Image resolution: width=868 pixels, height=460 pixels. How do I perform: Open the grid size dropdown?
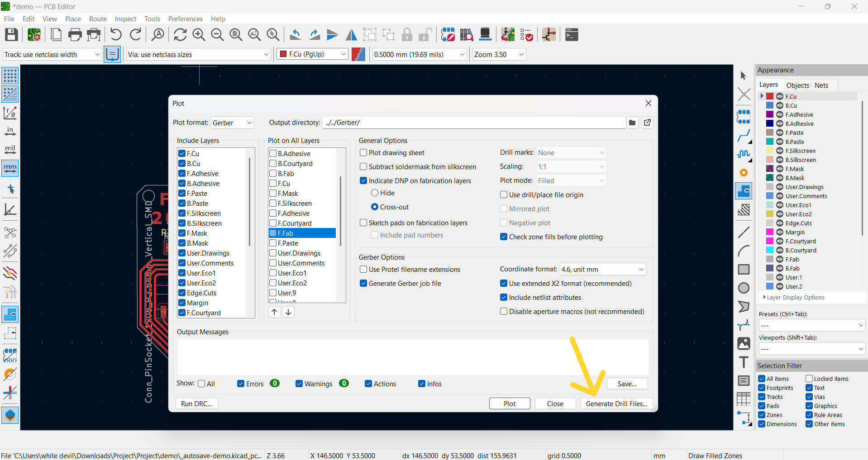coord(420,54)
